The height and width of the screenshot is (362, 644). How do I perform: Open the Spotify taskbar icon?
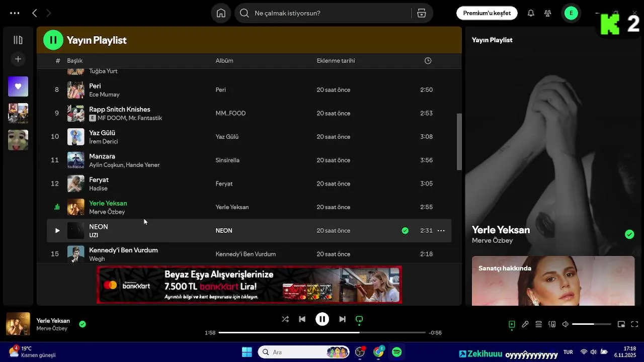397,352
